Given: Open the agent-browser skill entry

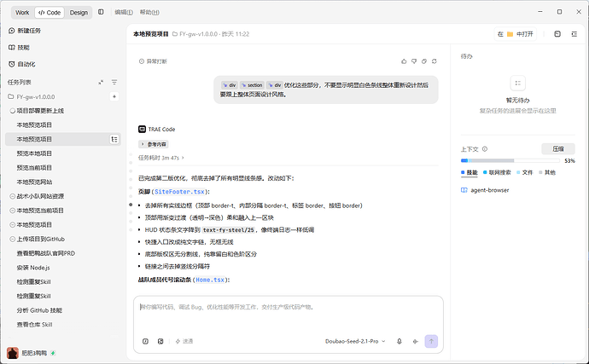Looking at the screenshot, I should pos(485,190).
